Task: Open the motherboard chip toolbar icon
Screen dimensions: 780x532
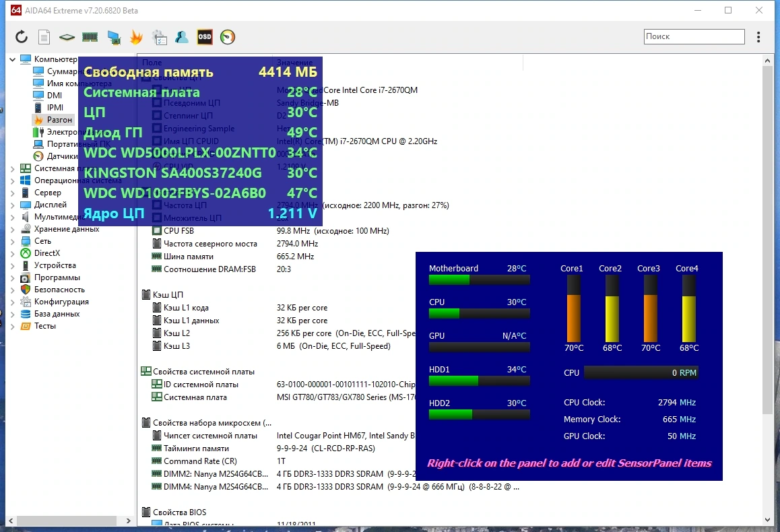Action: point(67,37)
